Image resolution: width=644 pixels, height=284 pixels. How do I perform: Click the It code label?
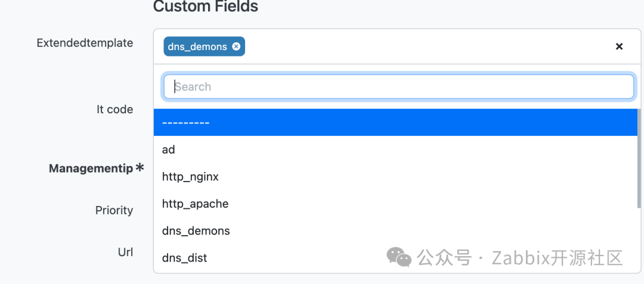114,110
